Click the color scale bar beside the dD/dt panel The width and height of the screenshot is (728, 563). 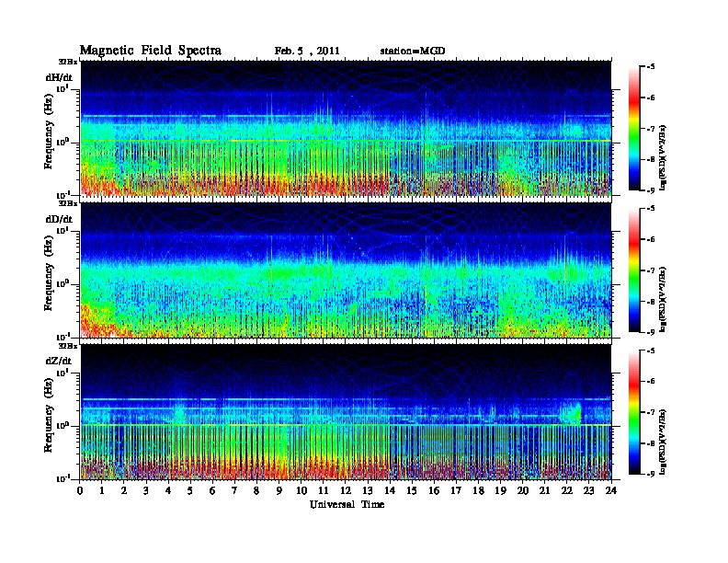pyautogui.click(x=634, y=270)
